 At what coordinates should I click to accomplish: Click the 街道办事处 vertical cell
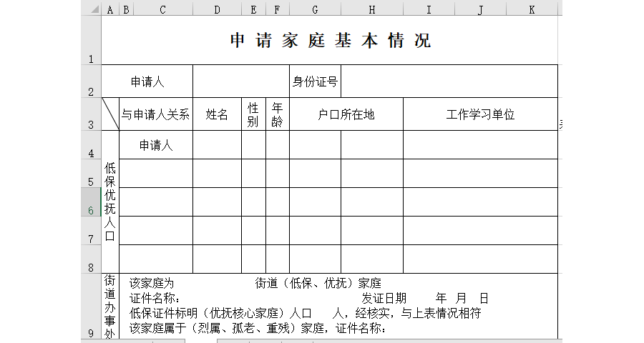(110, 306)
